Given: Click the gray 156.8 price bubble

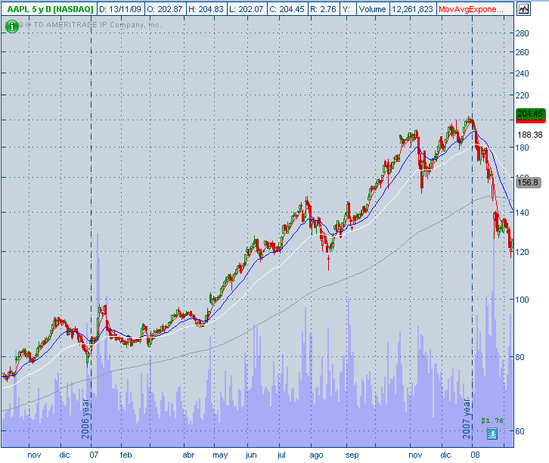Looking at the screenshot, I should coord(528,182).
